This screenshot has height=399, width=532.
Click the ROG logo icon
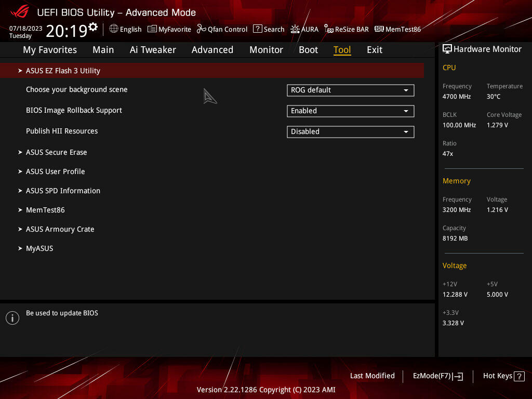20,12
